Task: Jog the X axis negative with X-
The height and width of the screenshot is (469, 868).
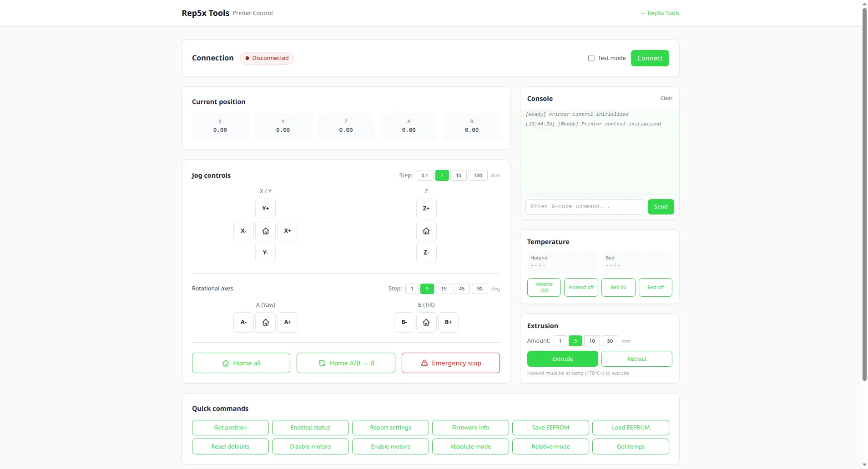Action: (x=243, y=231)
